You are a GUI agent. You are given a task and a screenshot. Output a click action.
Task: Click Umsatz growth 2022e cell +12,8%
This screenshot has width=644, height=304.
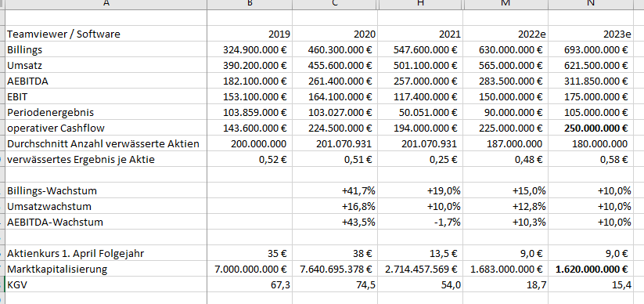pos(505,206)
